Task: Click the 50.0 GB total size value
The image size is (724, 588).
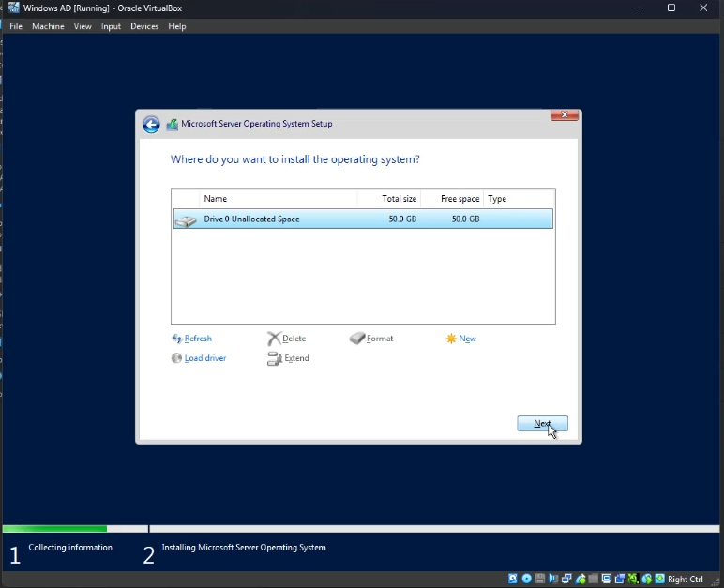Action: 402,219
